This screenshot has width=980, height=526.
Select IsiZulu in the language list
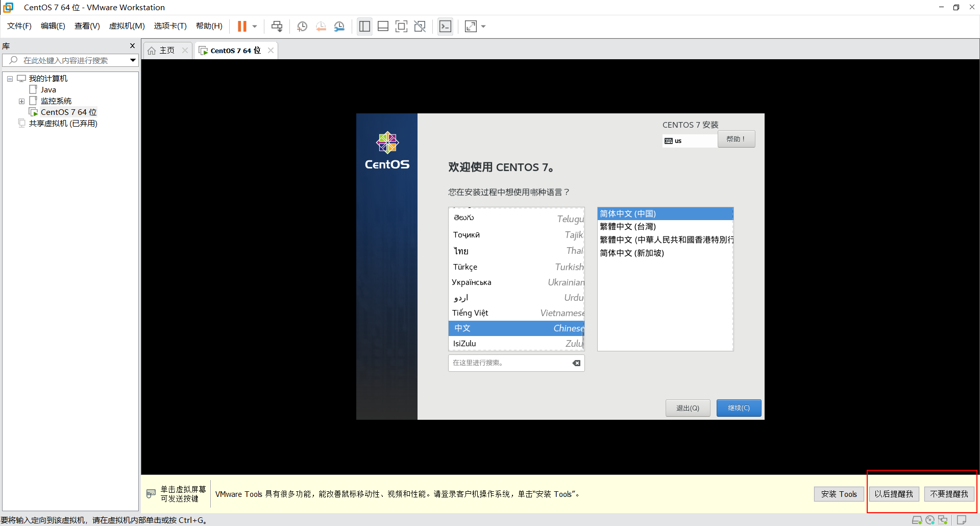coord(517,343)
